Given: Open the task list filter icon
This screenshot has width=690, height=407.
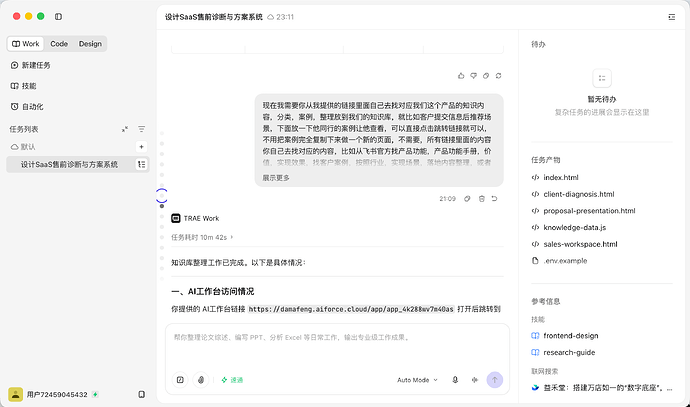Looking at the screenshot, I should pos(141,129).
